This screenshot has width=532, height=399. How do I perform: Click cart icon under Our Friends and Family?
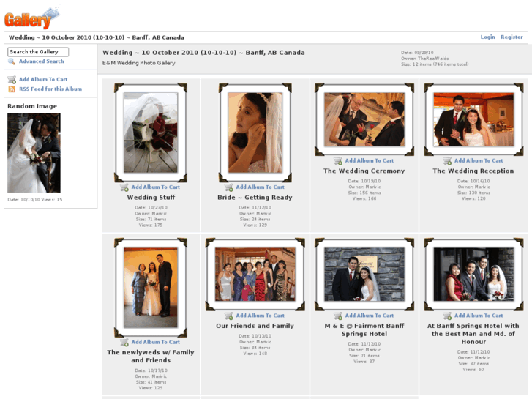(x=228, y=316)
